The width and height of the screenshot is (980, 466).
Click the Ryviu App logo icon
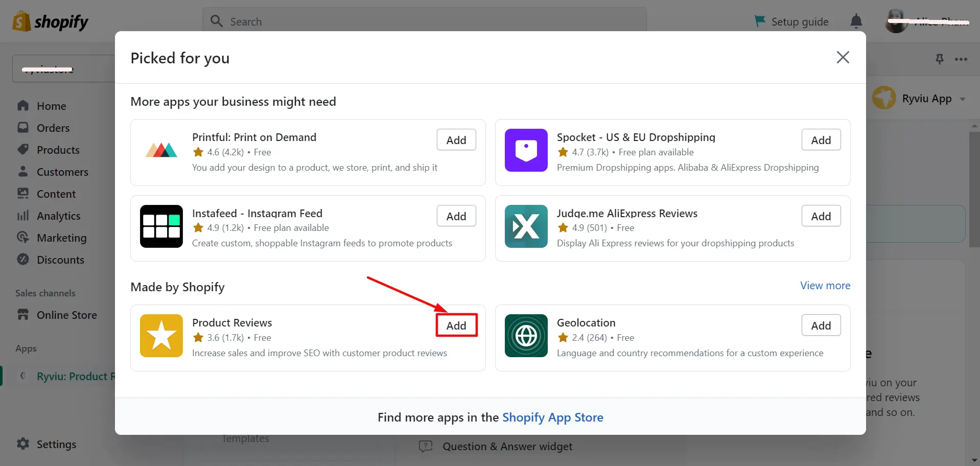(x=884, y=98)
